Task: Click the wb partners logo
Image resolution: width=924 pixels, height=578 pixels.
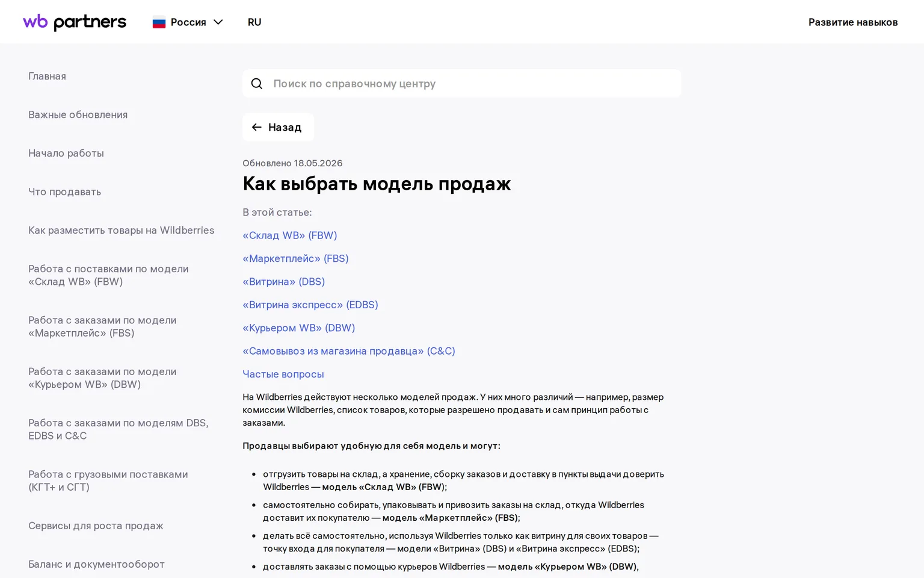Action: [x=75, y=22]
